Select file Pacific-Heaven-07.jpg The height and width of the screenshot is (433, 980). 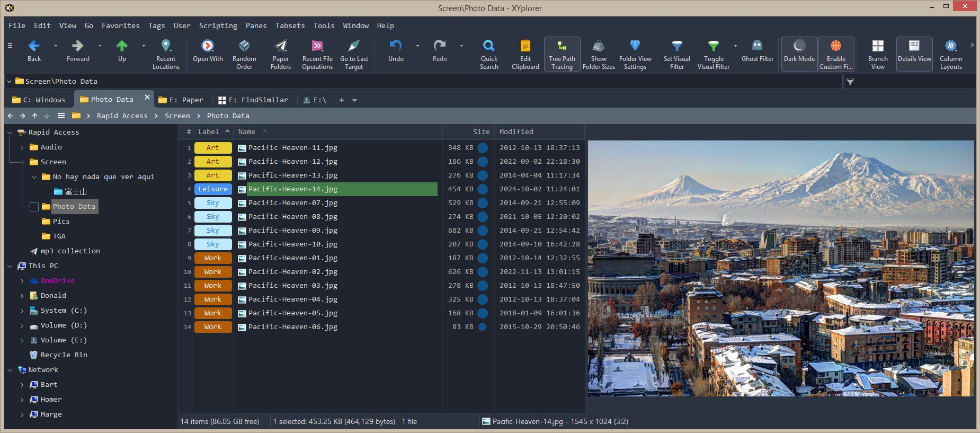pos(293,203)
